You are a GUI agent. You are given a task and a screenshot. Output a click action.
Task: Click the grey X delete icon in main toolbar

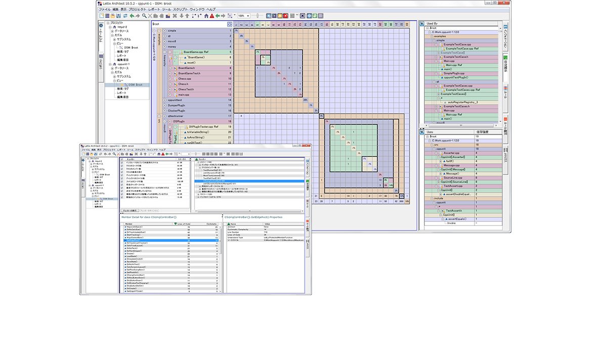pos(175,16)
